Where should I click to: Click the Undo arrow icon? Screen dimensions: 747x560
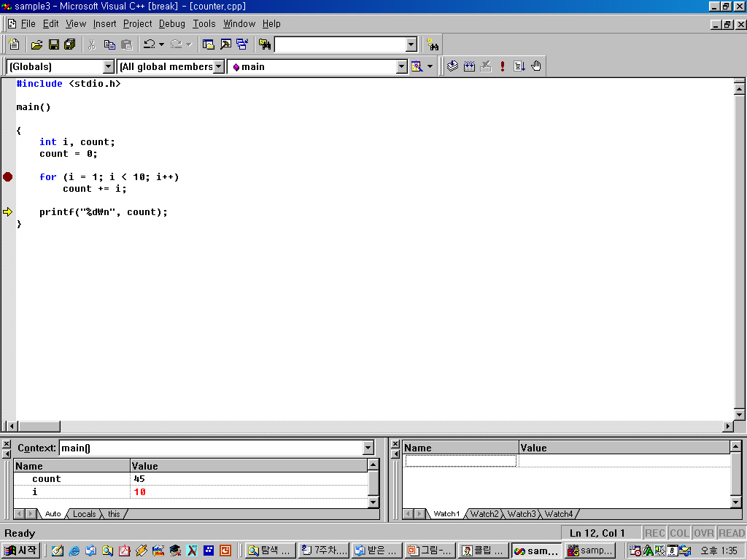click(149, 44)
